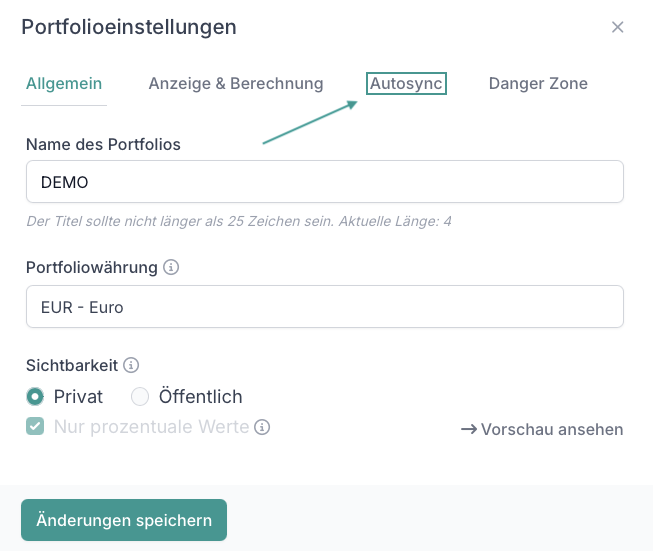The image size is (653, 551).
Task: Focus the Name des Portfolios field containing DEMO
Action: [325, 182]
